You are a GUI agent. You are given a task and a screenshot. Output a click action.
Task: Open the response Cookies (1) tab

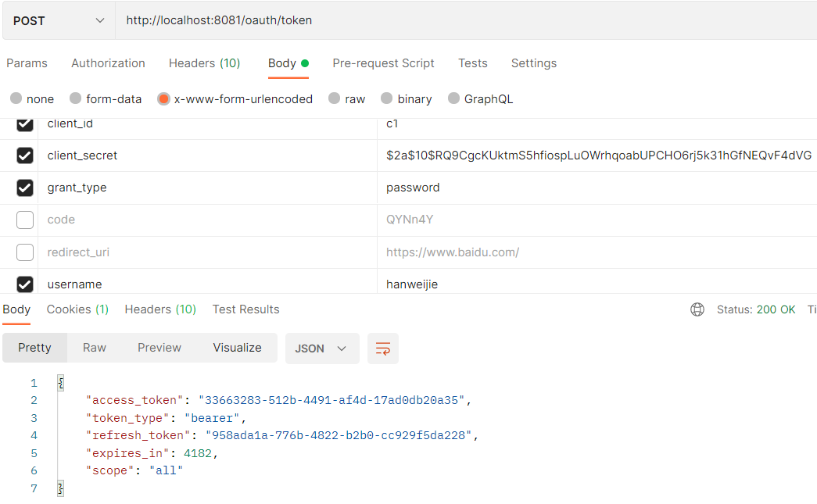77,309
